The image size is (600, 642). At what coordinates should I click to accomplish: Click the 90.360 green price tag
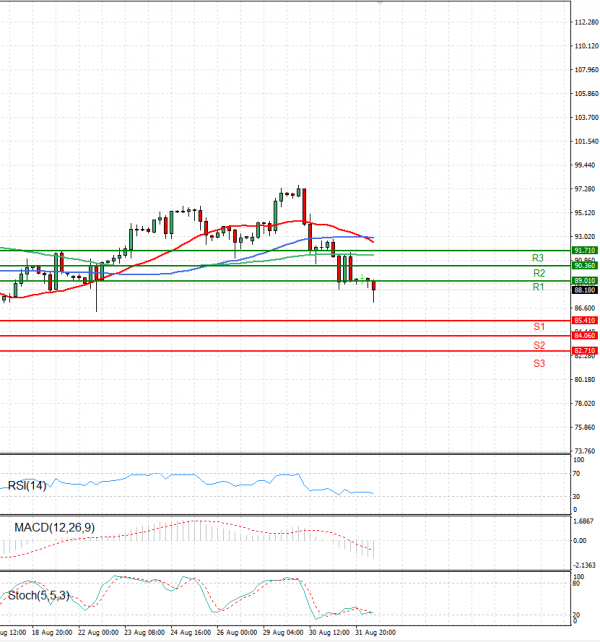tap(585, 265)
